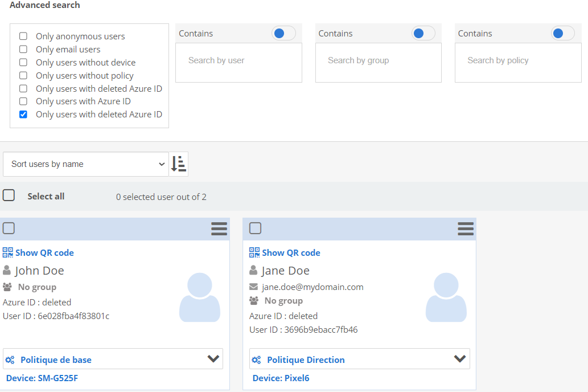Screen dimensions: 588x392
Task: Click the Search by group field
Action: click(x=378, y=61)
